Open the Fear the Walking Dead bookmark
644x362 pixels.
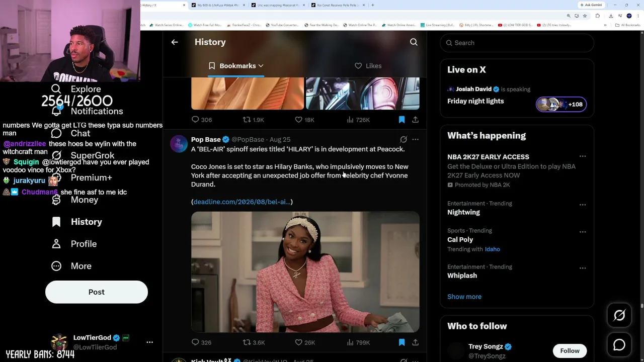point(322,25)
